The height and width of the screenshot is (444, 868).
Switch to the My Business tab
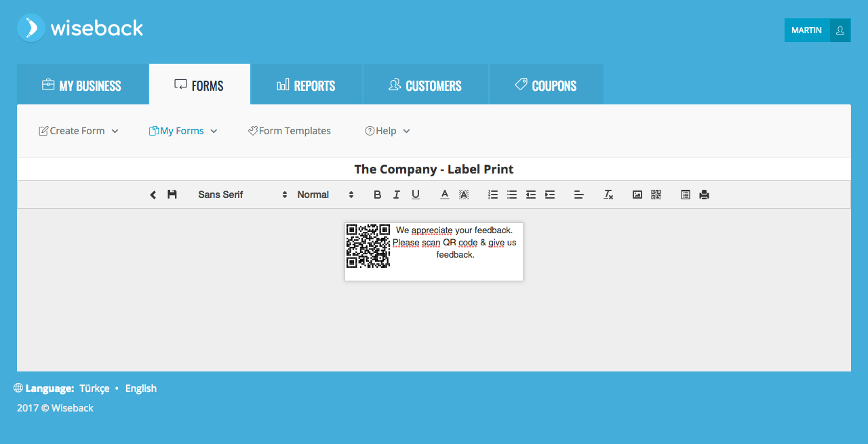point(82,85)
